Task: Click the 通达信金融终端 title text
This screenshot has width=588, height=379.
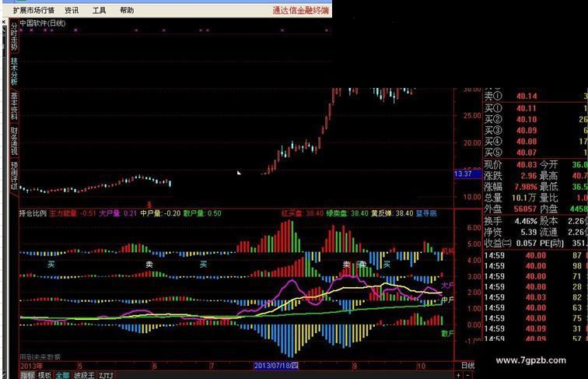Action: [x=301, y=10]
